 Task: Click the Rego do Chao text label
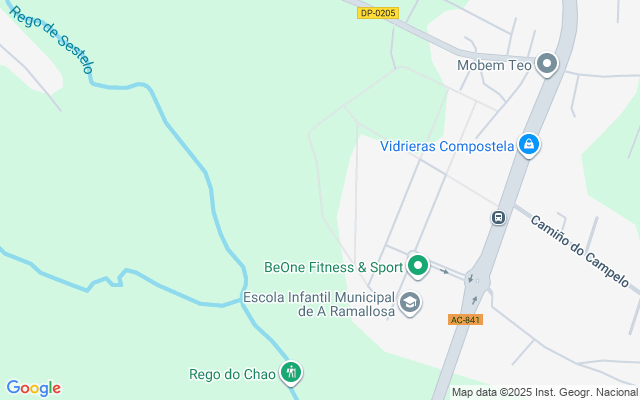(x=232, y=374)
